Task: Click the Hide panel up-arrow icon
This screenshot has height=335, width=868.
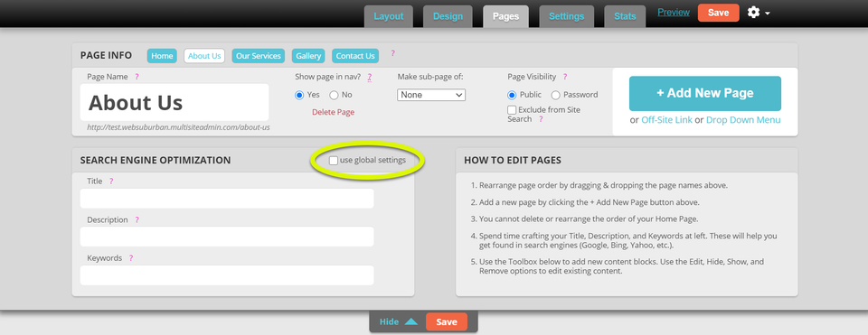Action: tap(410, 321)
